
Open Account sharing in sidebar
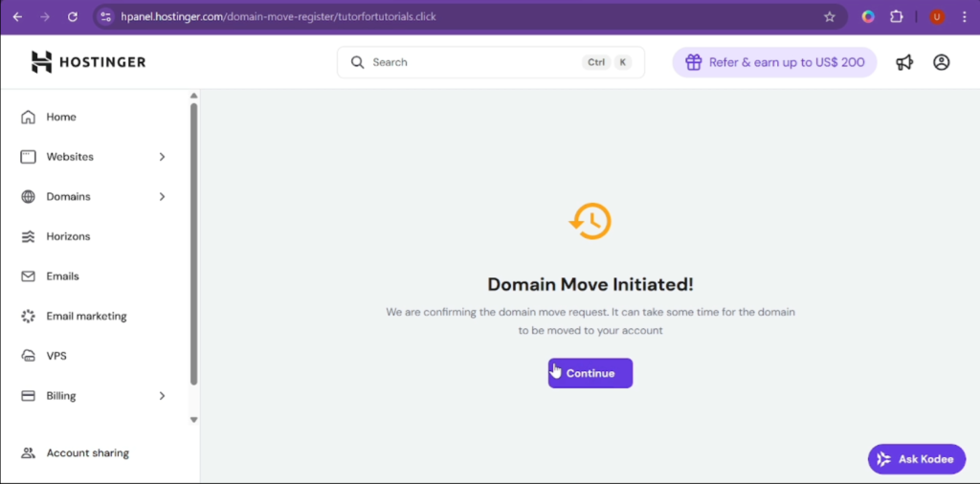click(87, 453)
